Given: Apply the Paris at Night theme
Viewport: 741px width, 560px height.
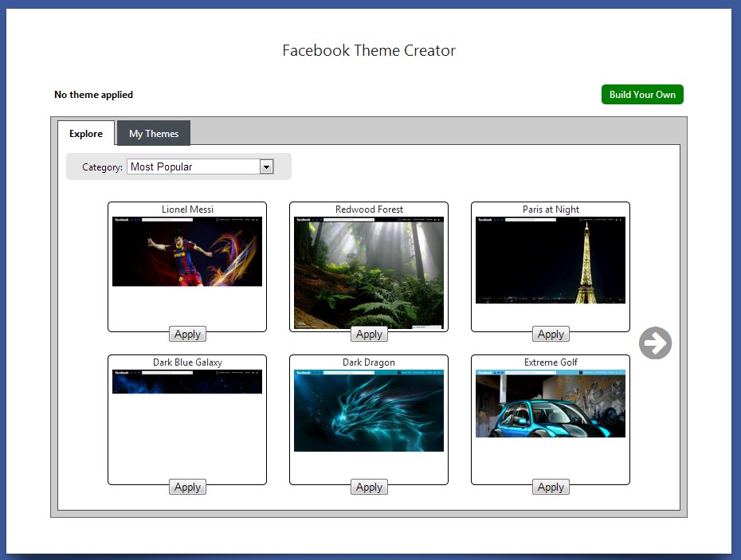Looking at the screenshot, I should click(551, 334).
